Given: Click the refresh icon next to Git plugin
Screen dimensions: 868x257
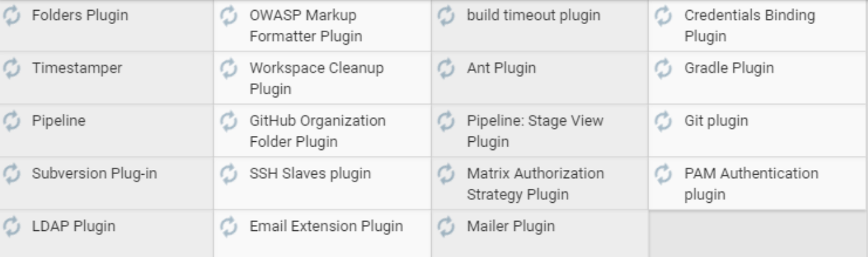Looking at the screenshot, I should click(663, 121).
